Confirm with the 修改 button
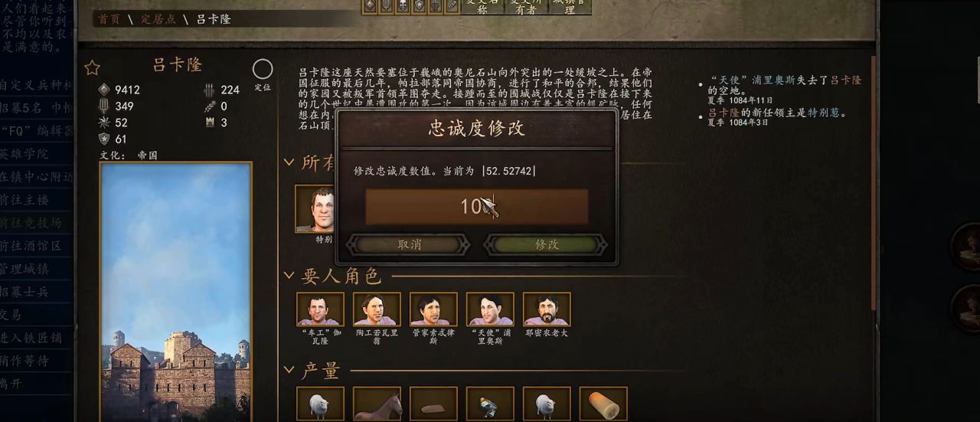This screenshot has height=422, width=980. pos(547,244)
